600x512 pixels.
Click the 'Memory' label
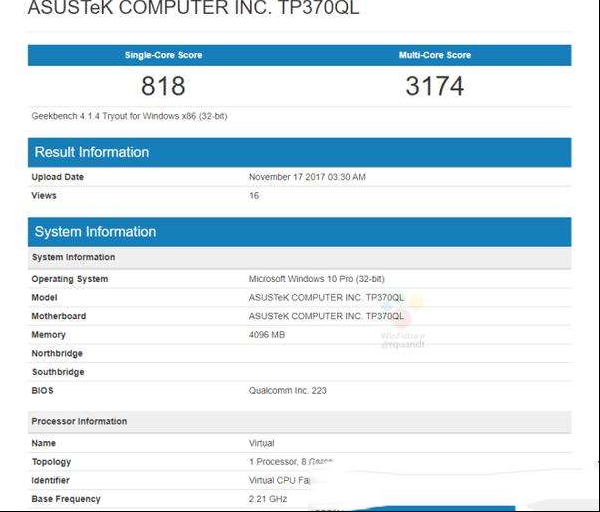point(48,335)
